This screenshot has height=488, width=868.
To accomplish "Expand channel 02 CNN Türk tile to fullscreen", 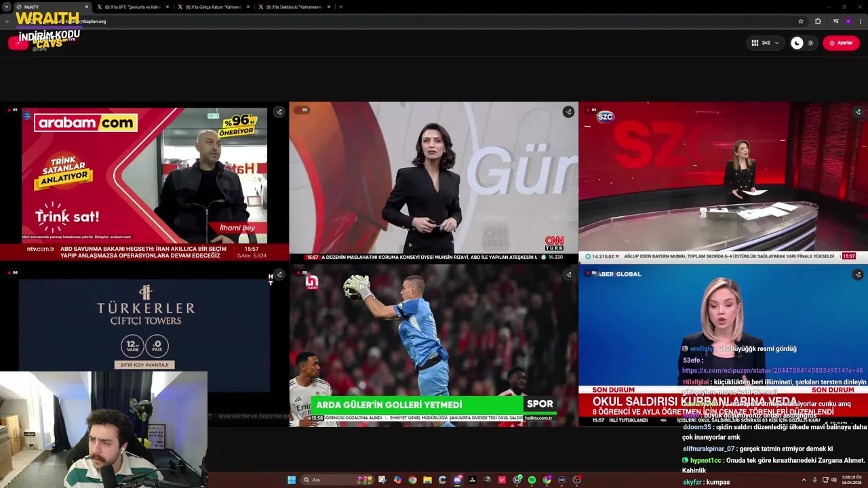I will click(x=568, y=112).
